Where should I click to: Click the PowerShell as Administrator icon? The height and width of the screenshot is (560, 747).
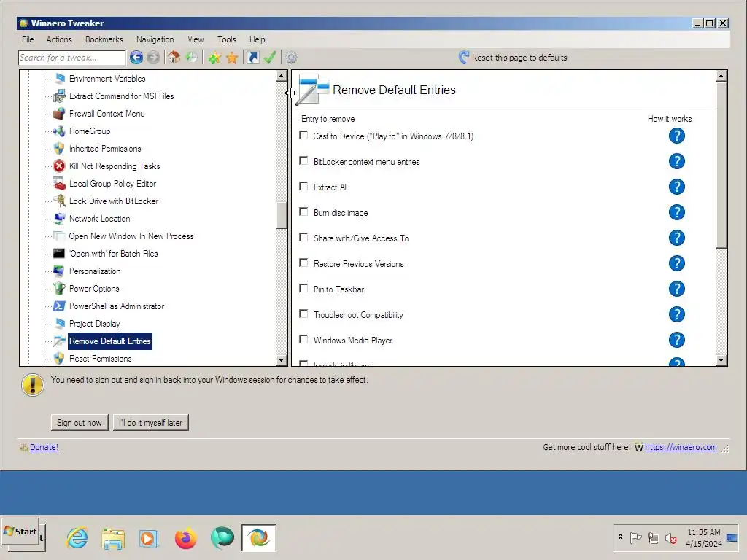click(x=59, y=306)
